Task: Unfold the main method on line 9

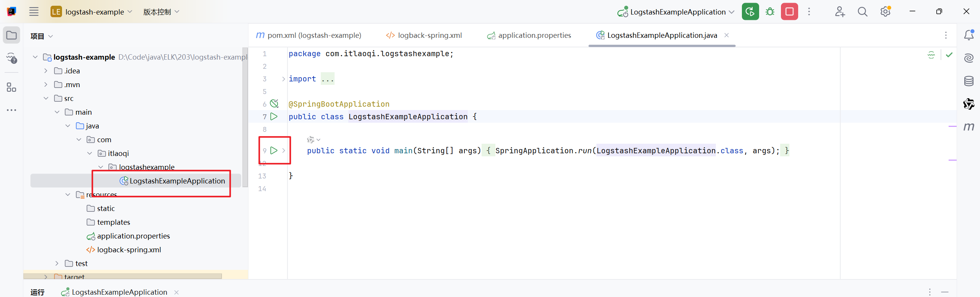Action: click(284, 150)
